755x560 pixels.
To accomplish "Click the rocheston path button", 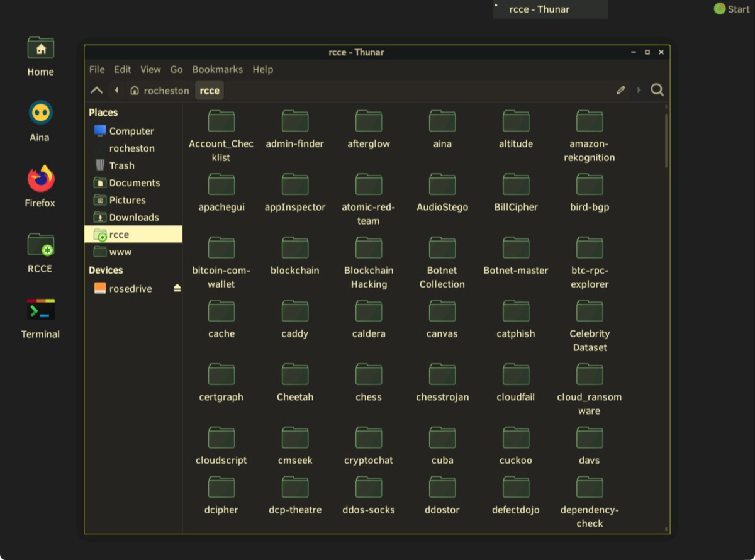I will 160,91.
